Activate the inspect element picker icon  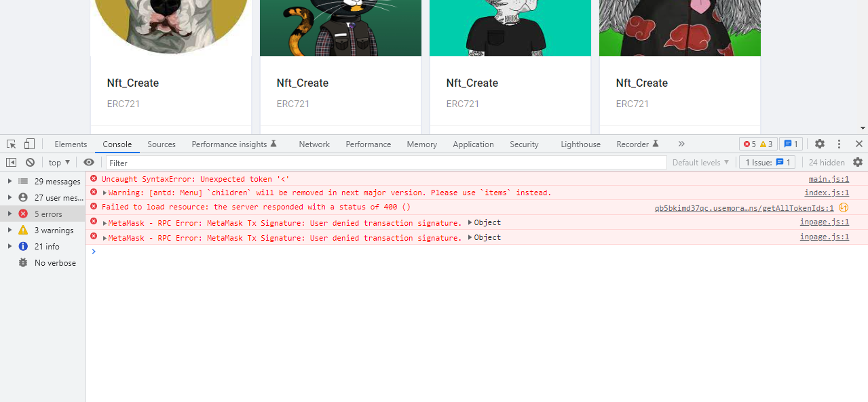pyautogui.click(x=11, y=144)
